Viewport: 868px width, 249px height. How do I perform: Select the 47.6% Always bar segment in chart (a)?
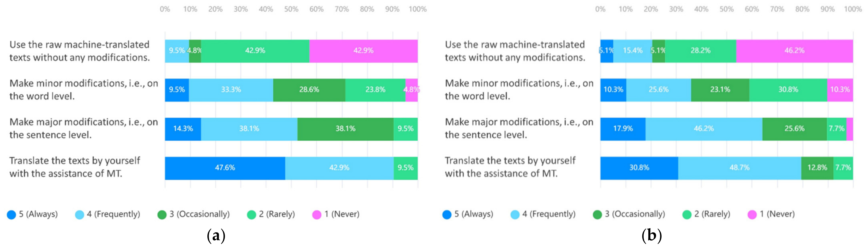click(x=225, y=168)
